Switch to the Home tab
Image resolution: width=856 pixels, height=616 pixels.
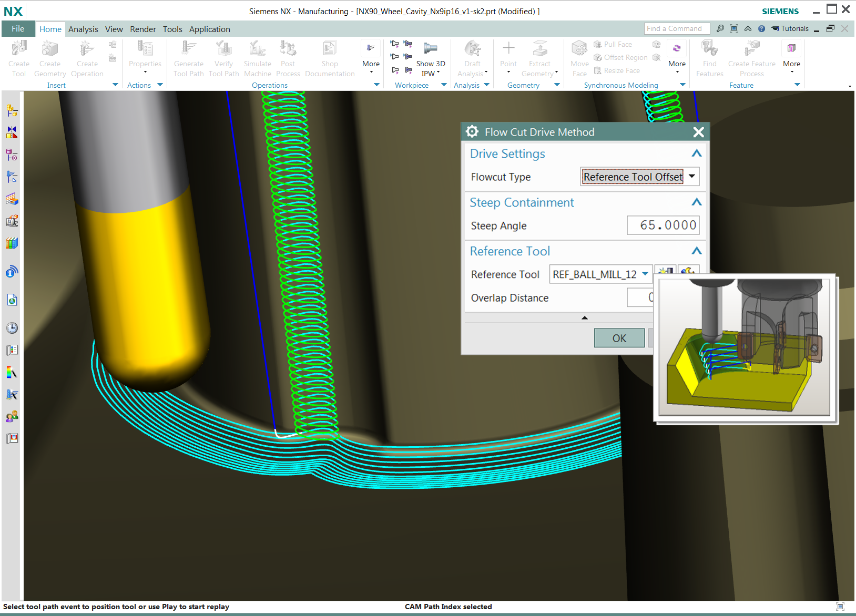click(x=50, y=29)
